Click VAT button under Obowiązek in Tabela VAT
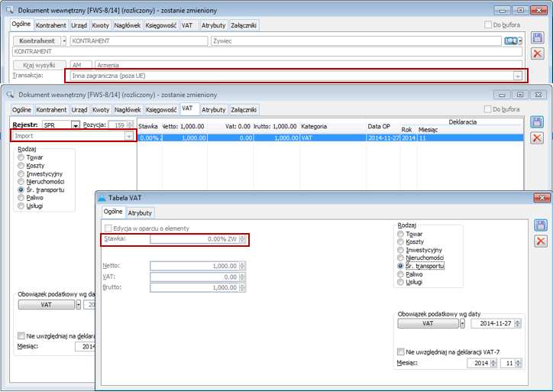 (x=428, y=323)
